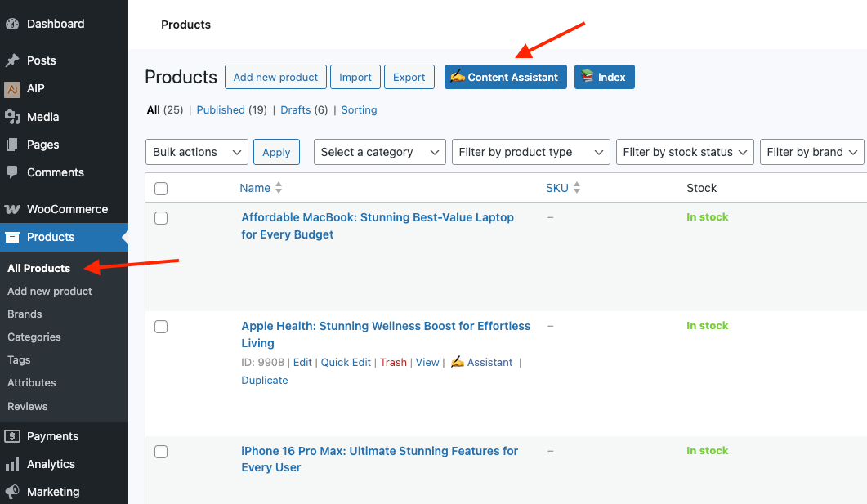Show the Drafts products filter
Image resolution: width=867 pixels, height=504 pixels.
coord(296,110)
